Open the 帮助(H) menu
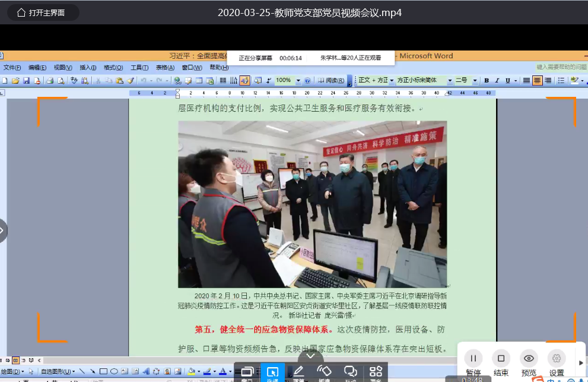 (x=219, y=68)
